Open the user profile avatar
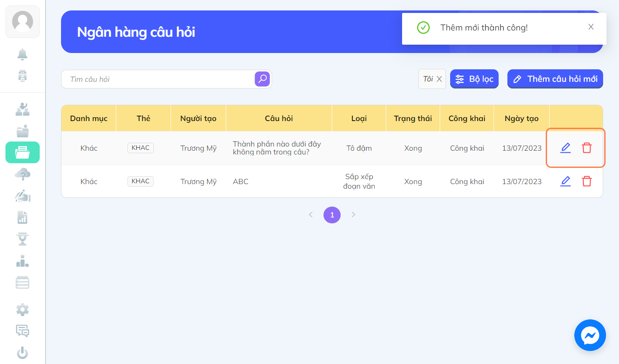The height and width of the screenshot is (364, 619). click(23, 21)
